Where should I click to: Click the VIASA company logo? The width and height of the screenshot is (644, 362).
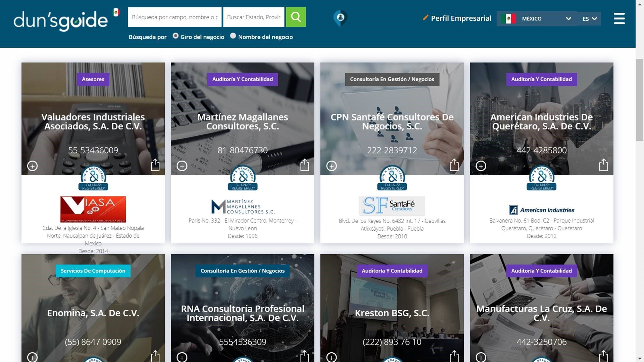93,209
